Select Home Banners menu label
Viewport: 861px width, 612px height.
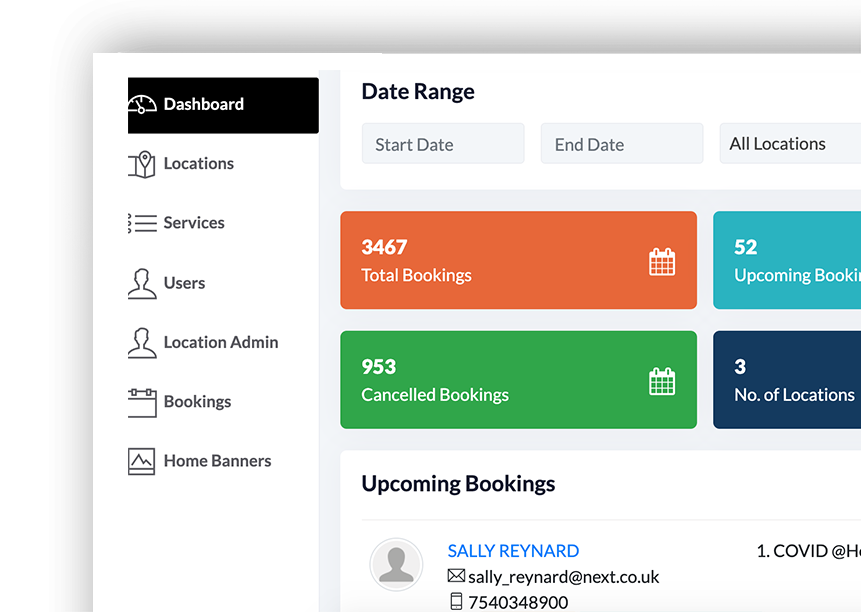[217, 461]
